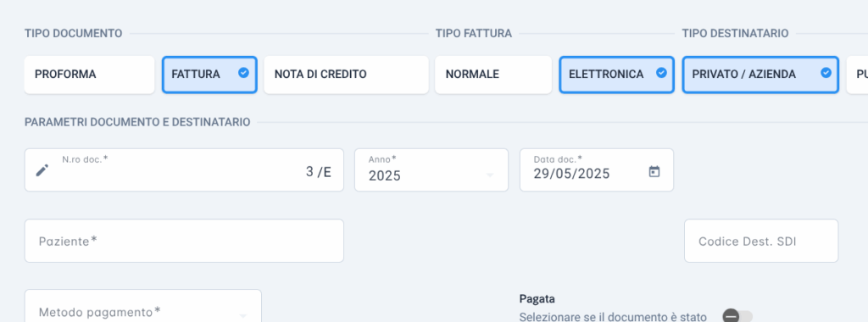Choose the PRIVATO / AZIENDA recipient type
The image size is (868, 322).
pyautogui.click(x=760, y=74)
